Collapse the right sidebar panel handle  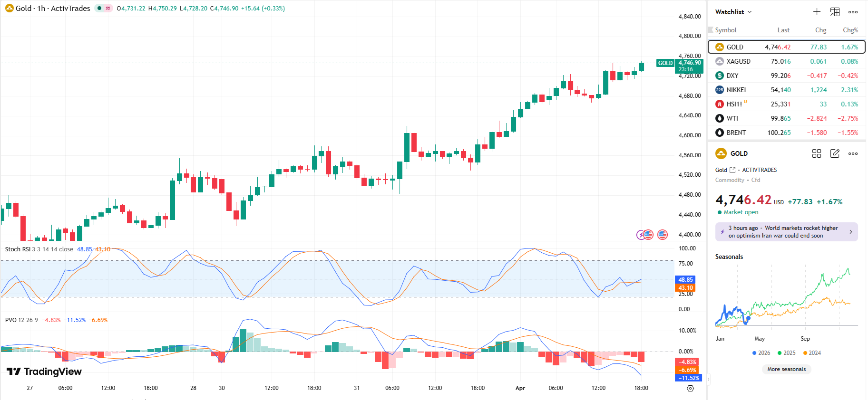[x=708, y=379]
